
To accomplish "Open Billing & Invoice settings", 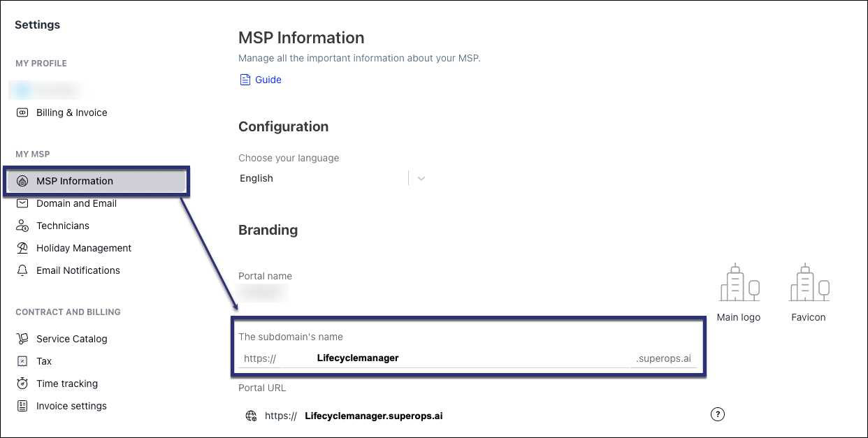I will tap(72, 112).
